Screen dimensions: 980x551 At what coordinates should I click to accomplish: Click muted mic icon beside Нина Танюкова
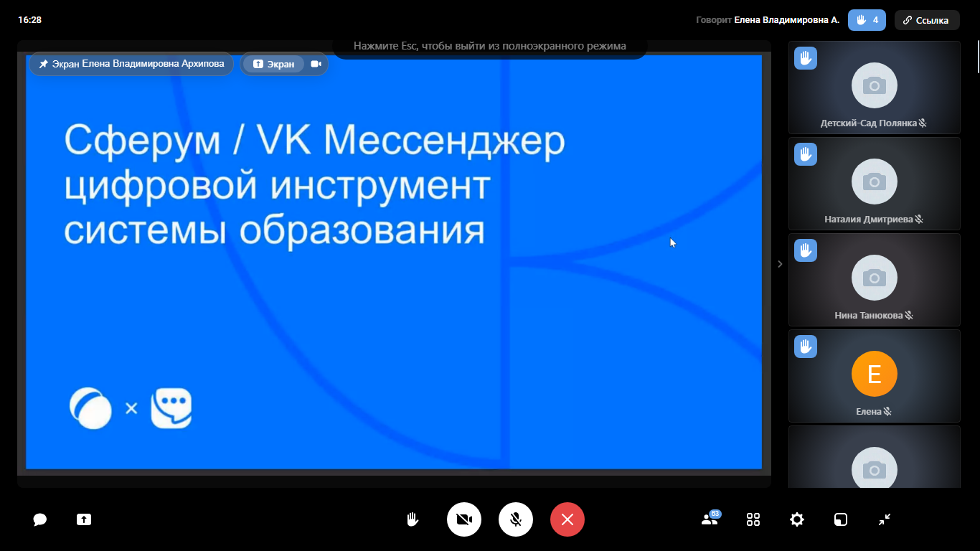(909, 316)
